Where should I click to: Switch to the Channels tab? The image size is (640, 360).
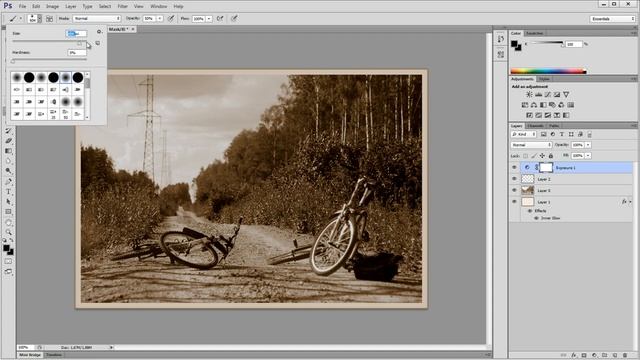pyautogui.click(x=536, y=126)
